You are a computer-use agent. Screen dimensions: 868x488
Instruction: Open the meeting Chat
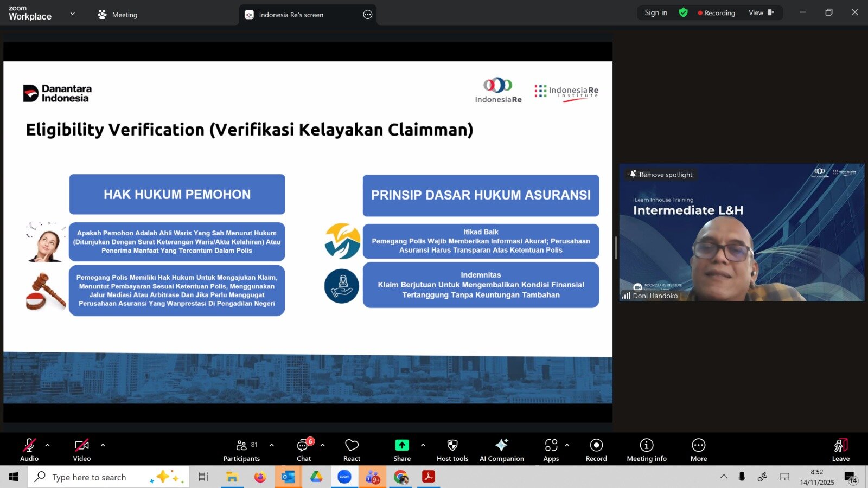coord(303,450)
